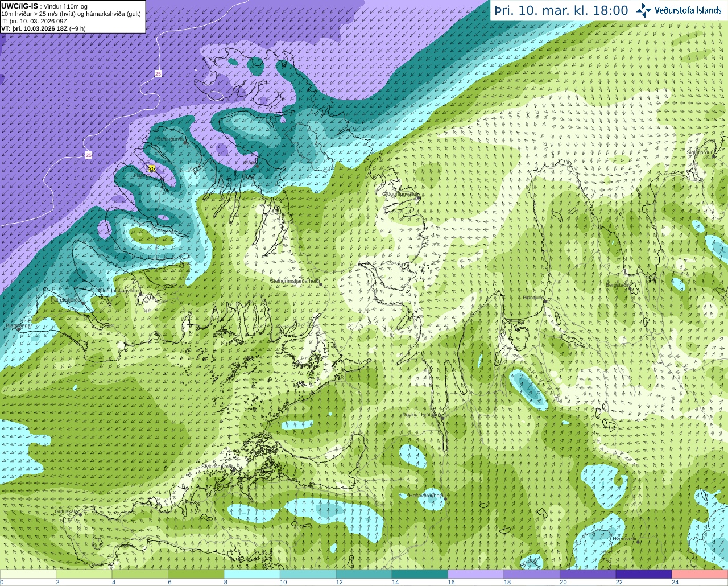
Task: Click the Gufuskálar station label
Action: pos(66,511)
